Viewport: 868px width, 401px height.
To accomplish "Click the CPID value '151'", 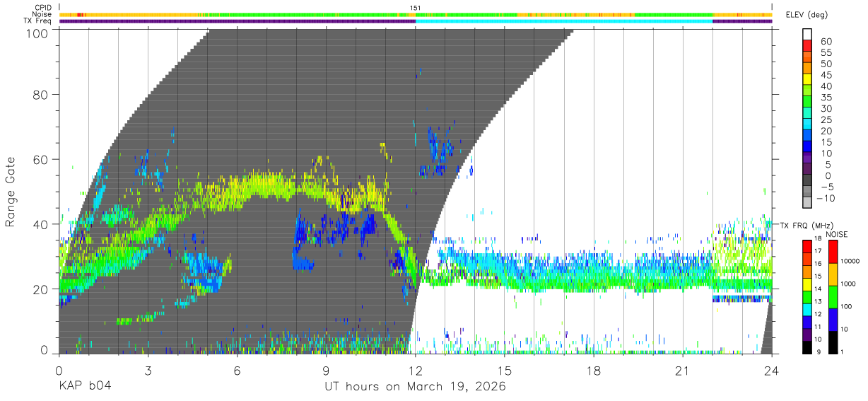I will [415, 8].
